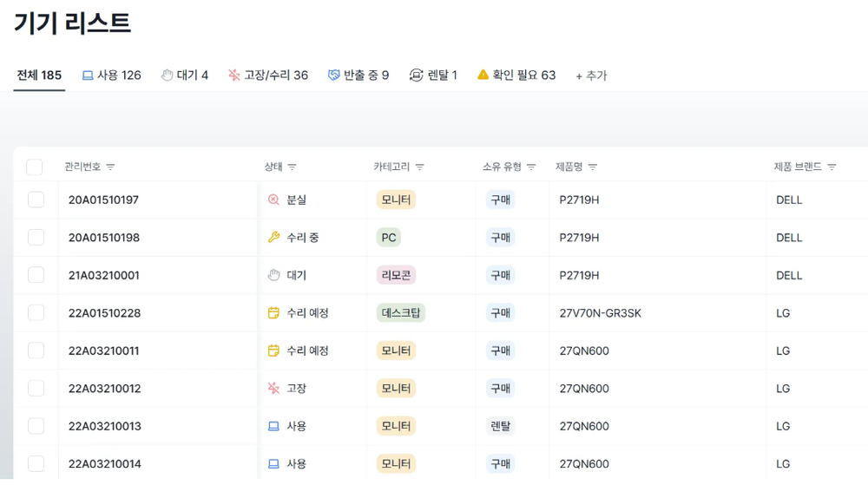Check the row 22A03210014 checkbox
This screenshot has height=498, width=868.
tap(36, 463)
